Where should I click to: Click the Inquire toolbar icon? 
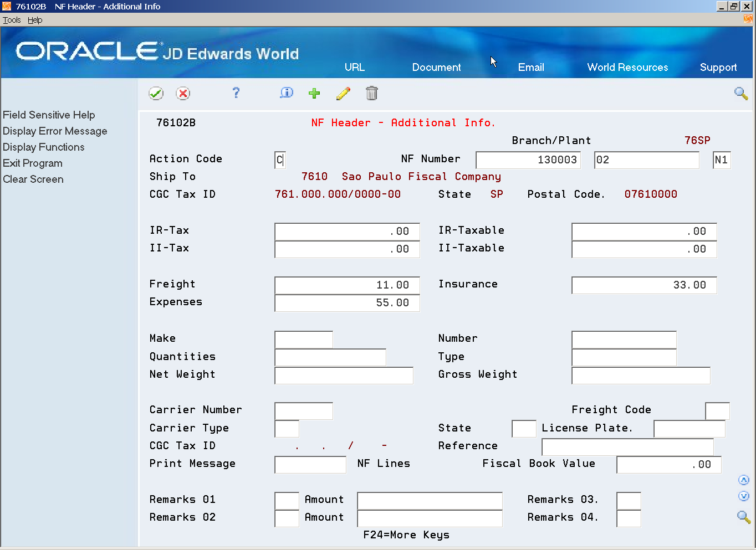point(286,93)
